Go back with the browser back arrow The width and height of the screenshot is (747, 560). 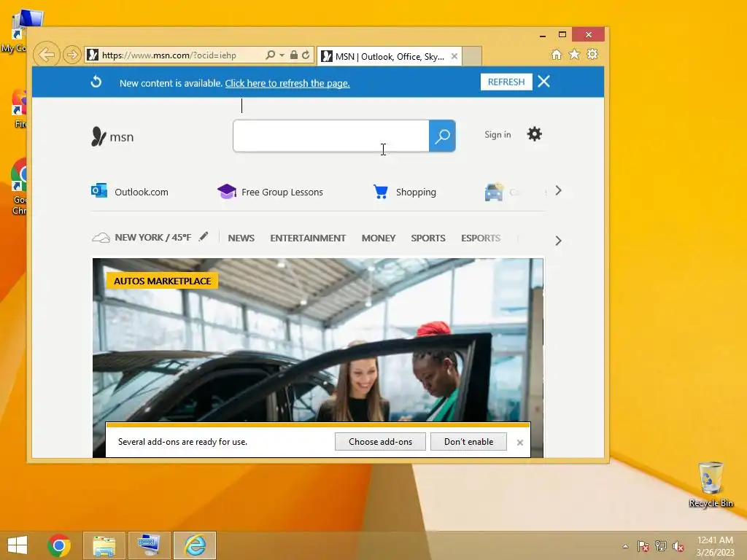(x=46, y=55)
